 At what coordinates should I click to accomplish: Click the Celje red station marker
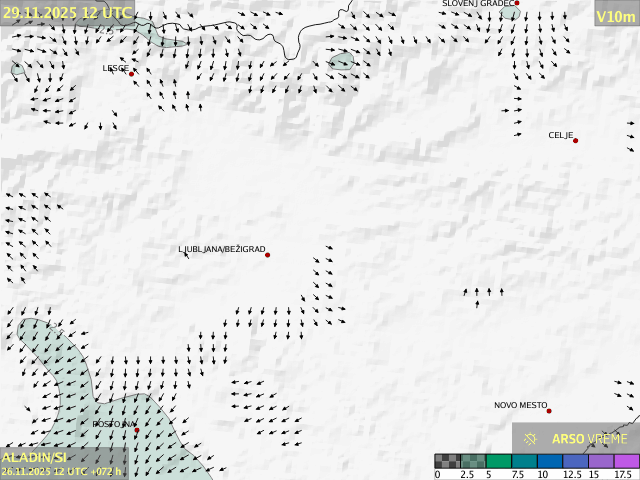tap(575, 141)
